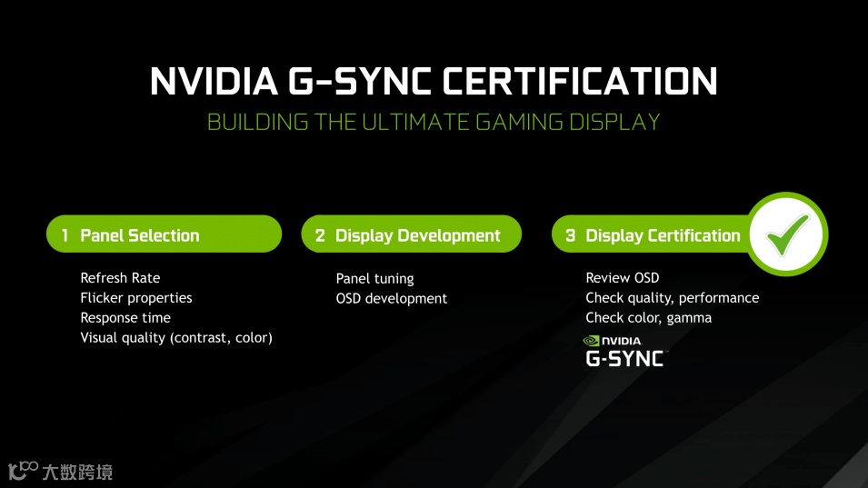Click Check color, gamma text
Viewport: 868px width, 488px height.
coord(649,318)
